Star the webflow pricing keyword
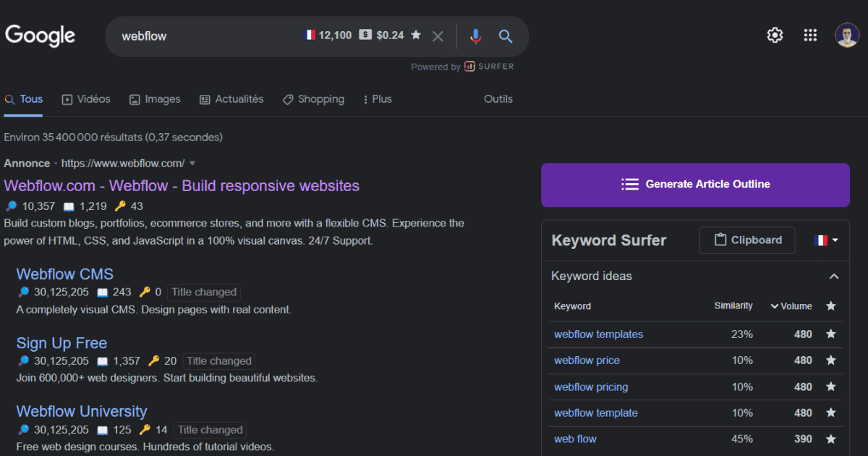 pyautogui.click(x=831, y=387)
